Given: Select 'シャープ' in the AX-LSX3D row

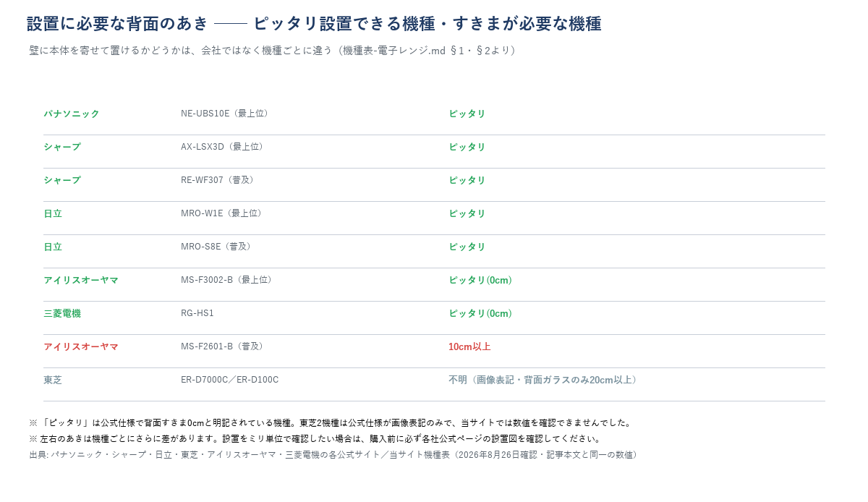Looking at the screenshot, I should (62, 147).
